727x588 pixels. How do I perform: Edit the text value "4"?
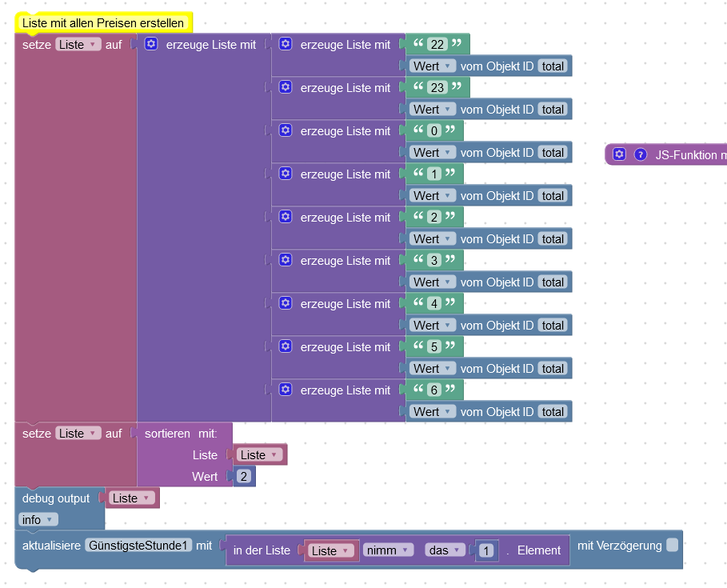click(x=434, y=303)
